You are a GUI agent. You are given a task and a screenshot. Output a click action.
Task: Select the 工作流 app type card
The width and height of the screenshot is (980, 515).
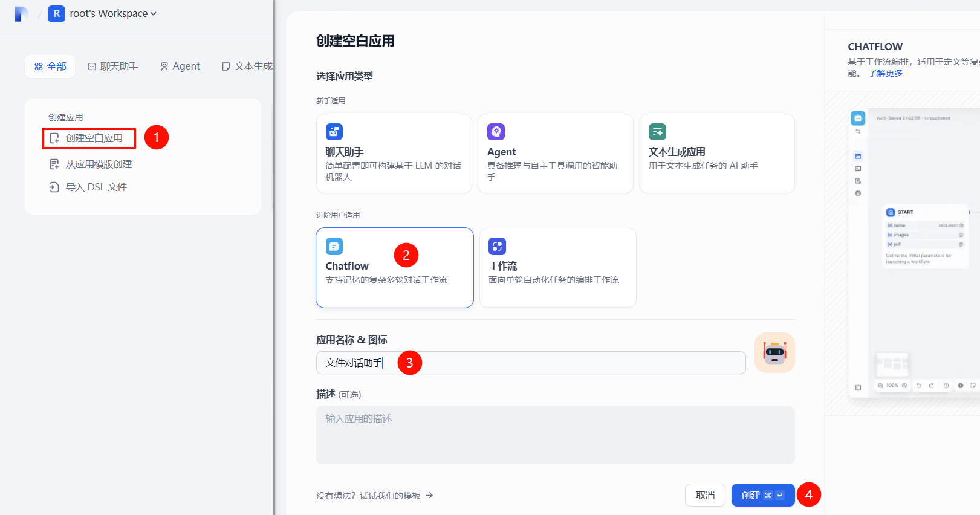[557, 268]
